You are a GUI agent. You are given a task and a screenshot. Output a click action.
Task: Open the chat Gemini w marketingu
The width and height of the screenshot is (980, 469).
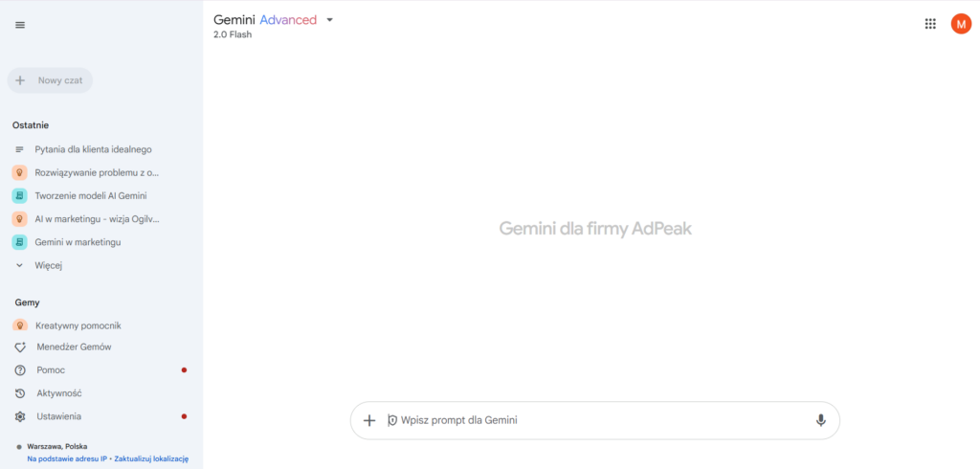[78, 242]
